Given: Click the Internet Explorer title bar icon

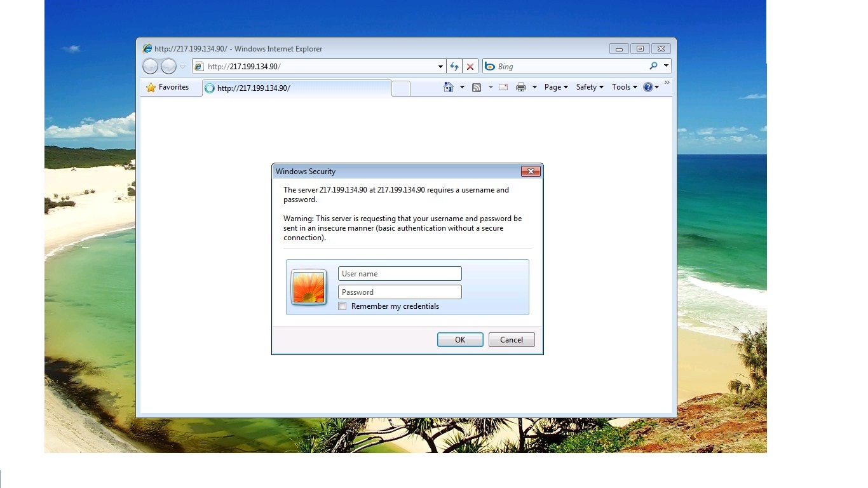Looking at the screenshot, I should [147, 48].
